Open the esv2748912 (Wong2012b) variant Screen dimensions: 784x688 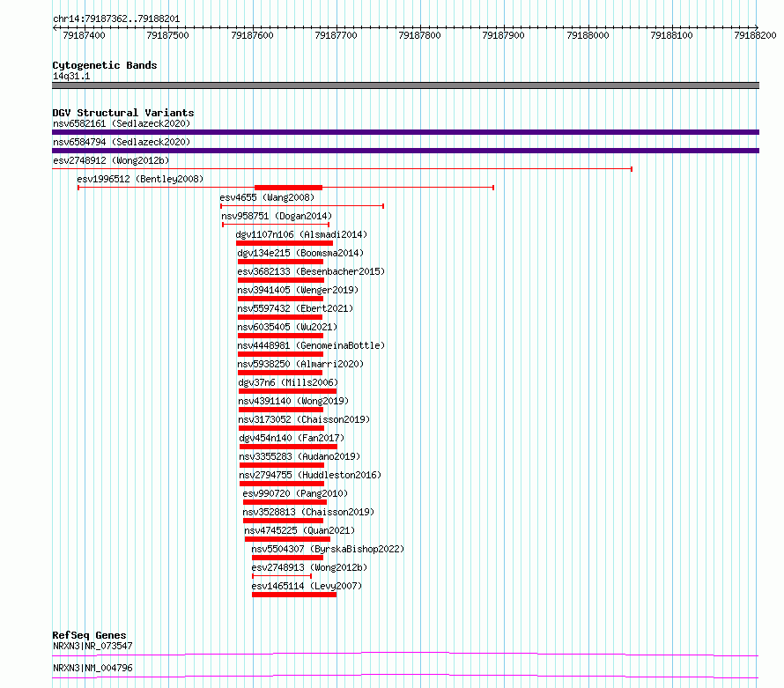(111, 160)
